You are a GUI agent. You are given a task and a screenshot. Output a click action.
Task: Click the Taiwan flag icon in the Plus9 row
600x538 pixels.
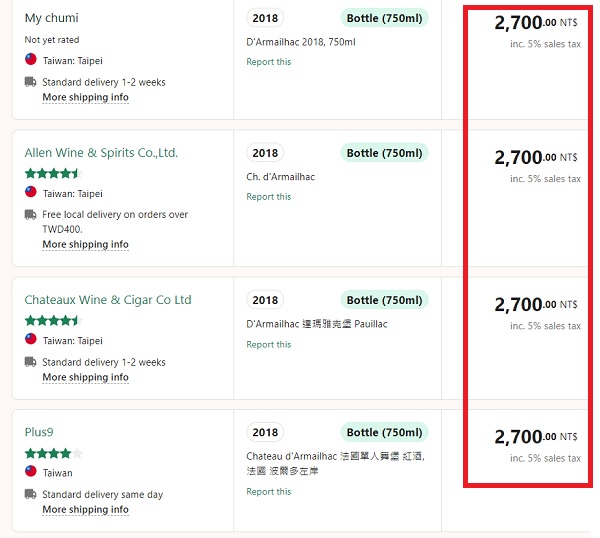(31, 471)
